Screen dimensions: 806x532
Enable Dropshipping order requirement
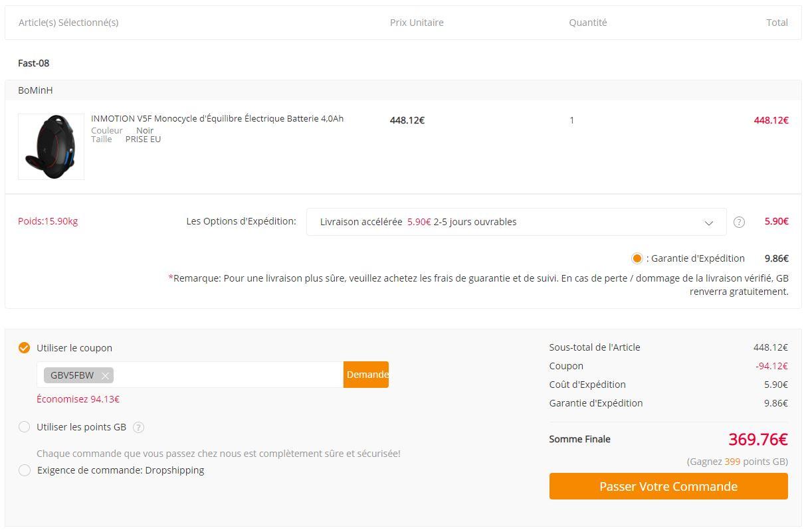25,470
